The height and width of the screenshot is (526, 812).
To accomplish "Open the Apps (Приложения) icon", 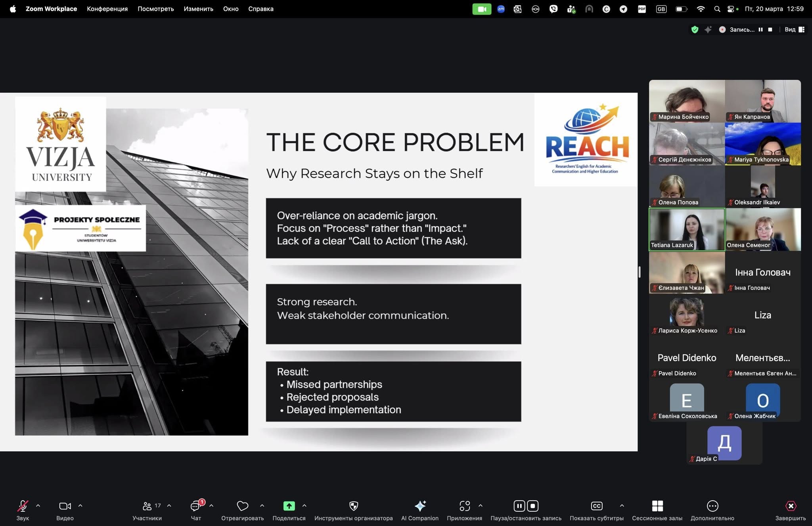I will pos(464,506).
